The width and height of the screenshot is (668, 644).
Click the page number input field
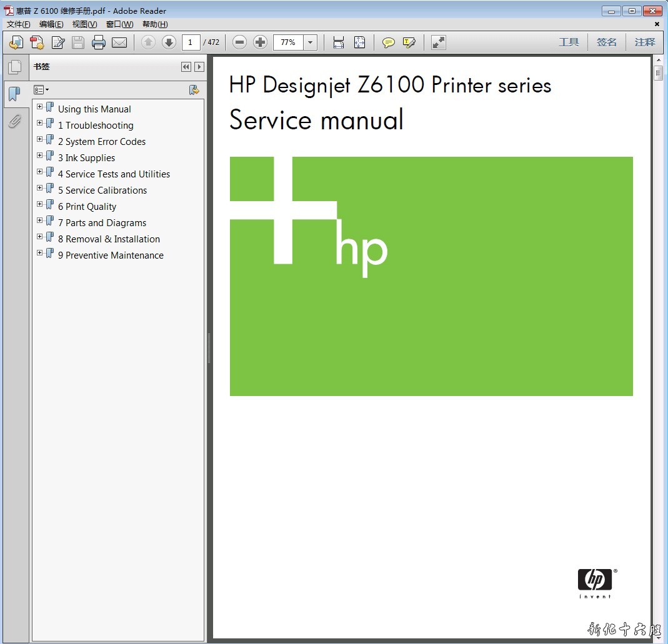point(191,42)
